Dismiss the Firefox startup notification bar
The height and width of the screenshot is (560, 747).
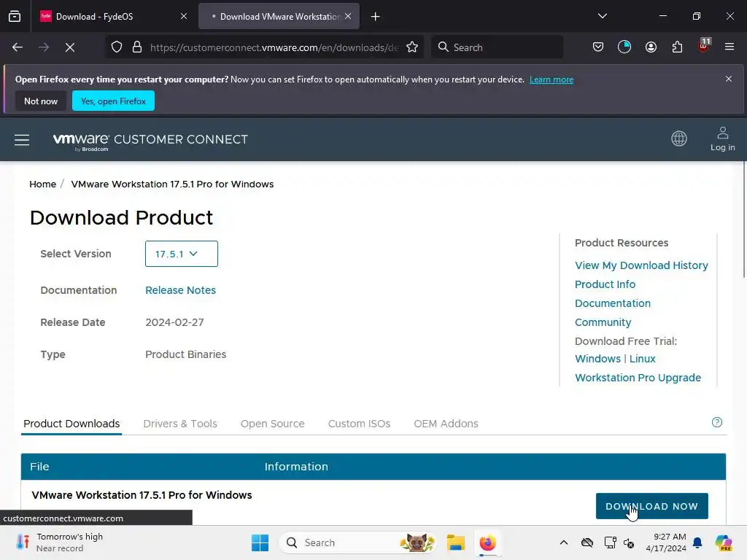pyautogui.click(x=729, y=79)
